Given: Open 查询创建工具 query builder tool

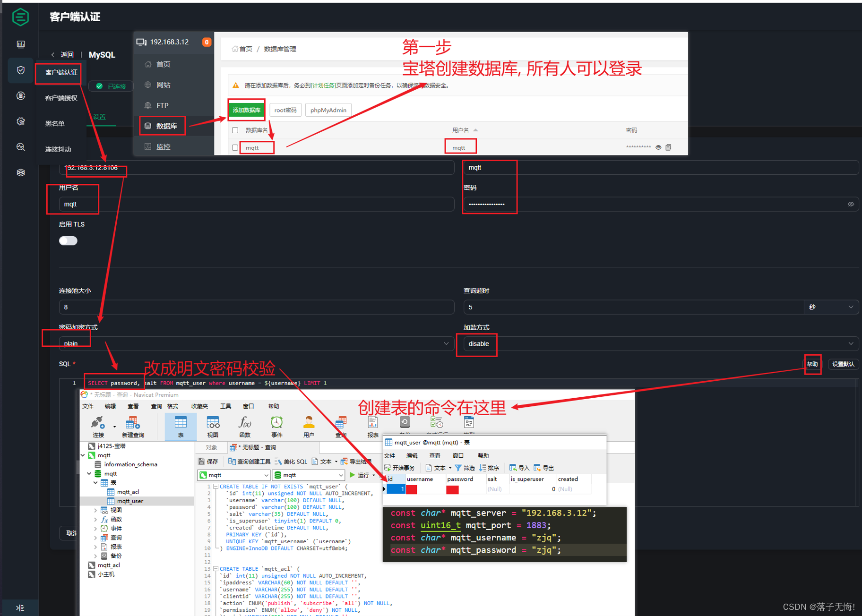Looking at the screenshot, I should click(x=249, y=462).
